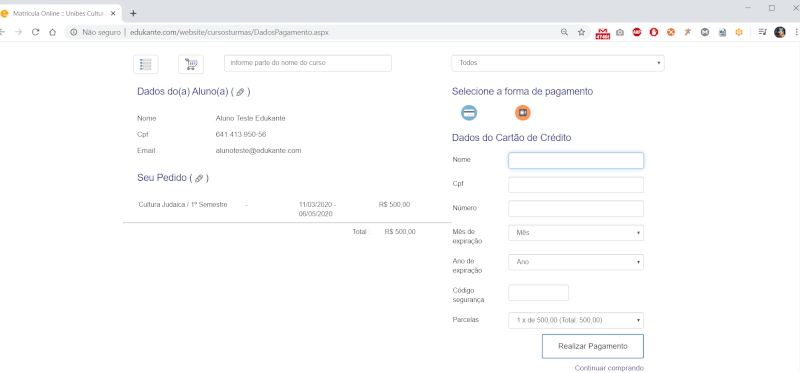Click the Realizar Pagamento button

tap(593, 346)
